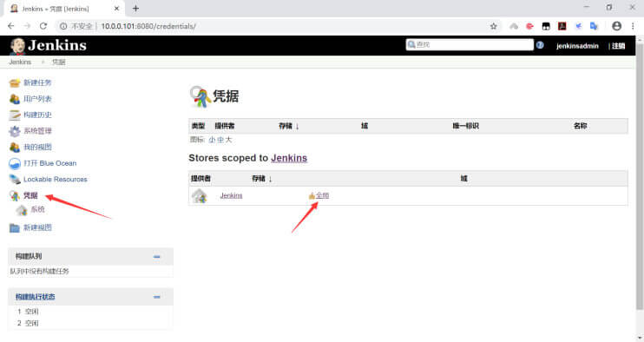
Task: Click the search help question mark icon
Action: coord(540,45)
